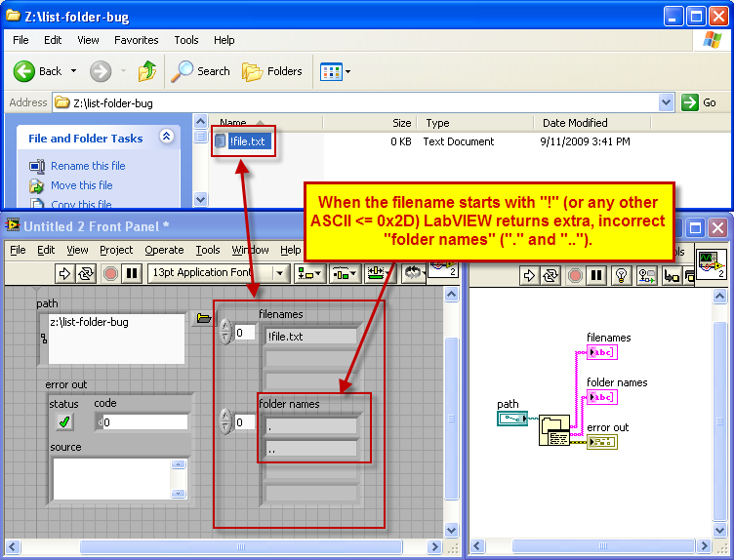Open the Resize Objects menu
Screen dimensions: 734x560
(381, 273)
